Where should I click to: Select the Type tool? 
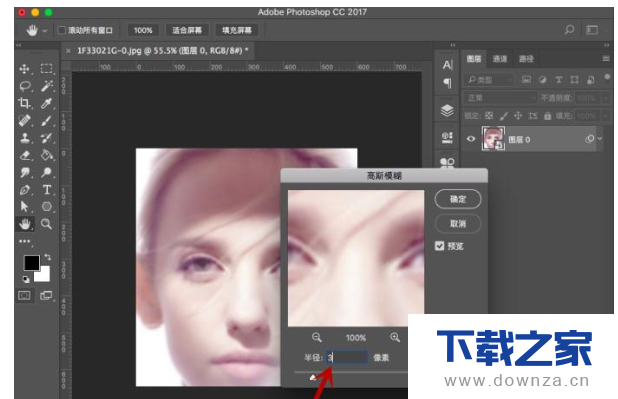pyautogui.click(x=47, y=190)
